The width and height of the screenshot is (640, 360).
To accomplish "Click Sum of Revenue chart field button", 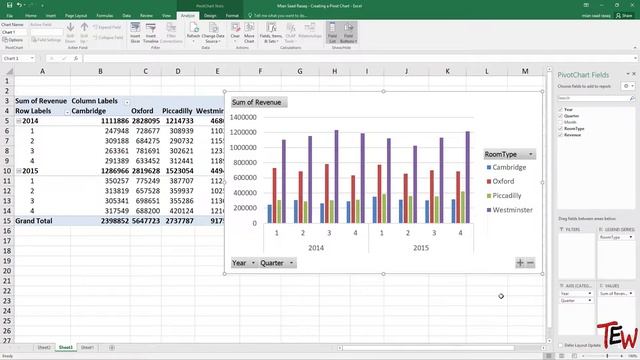I will pyautogui.click(x=259, y=102).
